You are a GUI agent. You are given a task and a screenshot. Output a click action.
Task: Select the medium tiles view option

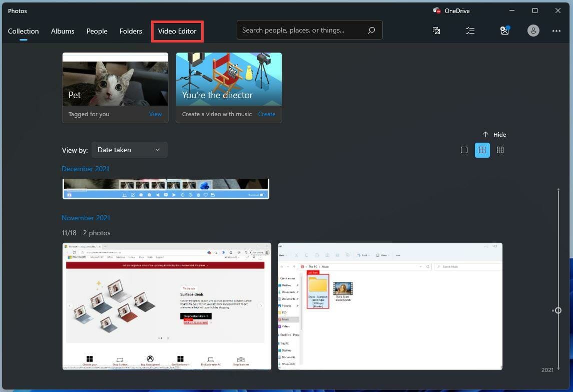tap(482, 150)
